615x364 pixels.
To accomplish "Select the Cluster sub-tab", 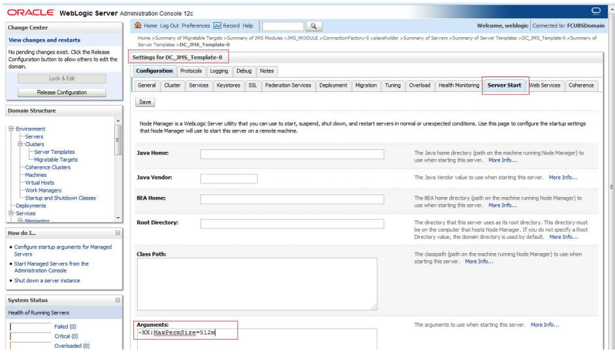I will 172,85.
